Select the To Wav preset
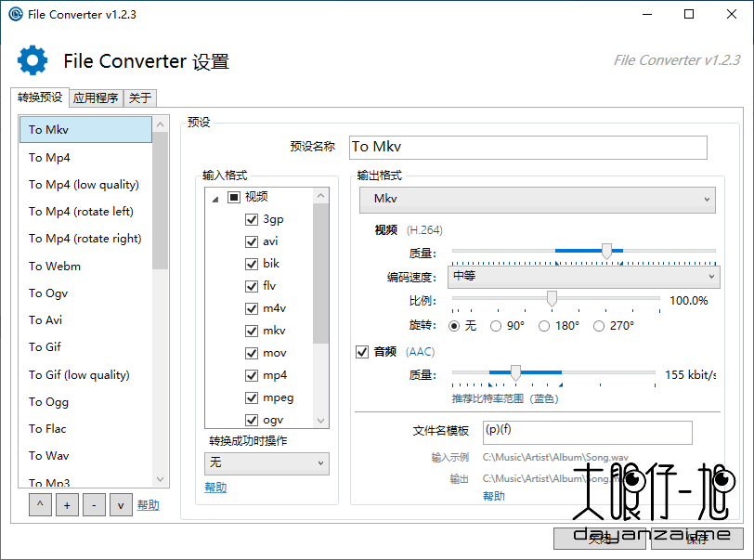 85,456
